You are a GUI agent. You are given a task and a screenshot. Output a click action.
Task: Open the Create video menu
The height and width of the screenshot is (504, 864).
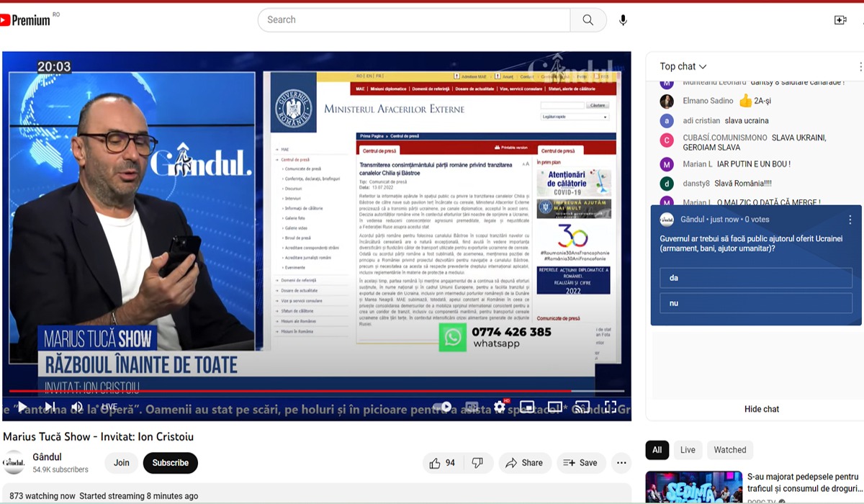click(840, 20)
